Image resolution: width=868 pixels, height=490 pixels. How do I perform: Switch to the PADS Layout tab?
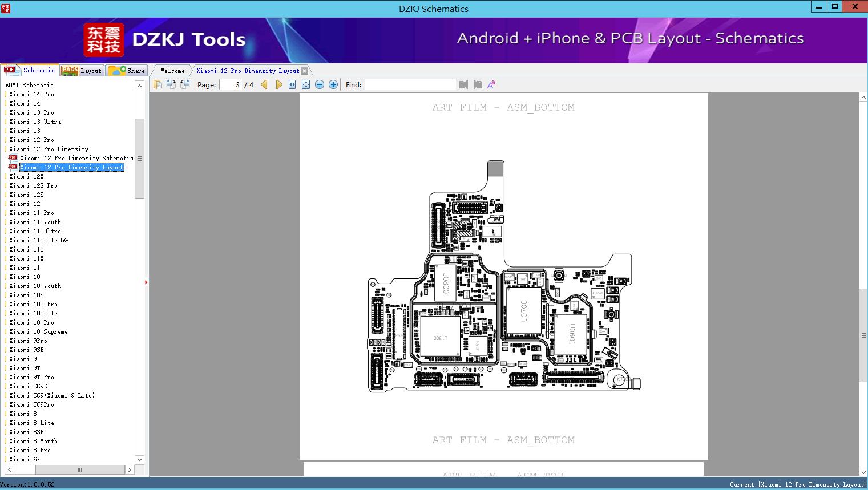pyautogui.click(x=82, y=71)
